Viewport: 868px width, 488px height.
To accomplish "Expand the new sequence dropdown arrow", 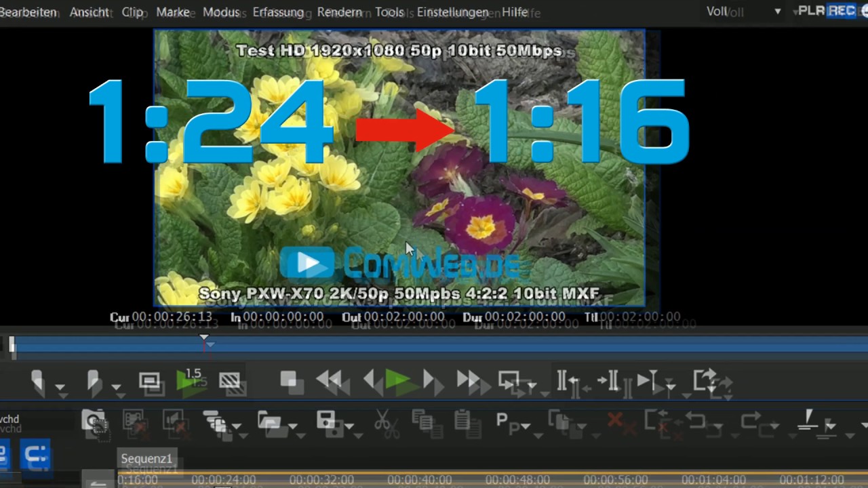I will [x=237, y=426].
